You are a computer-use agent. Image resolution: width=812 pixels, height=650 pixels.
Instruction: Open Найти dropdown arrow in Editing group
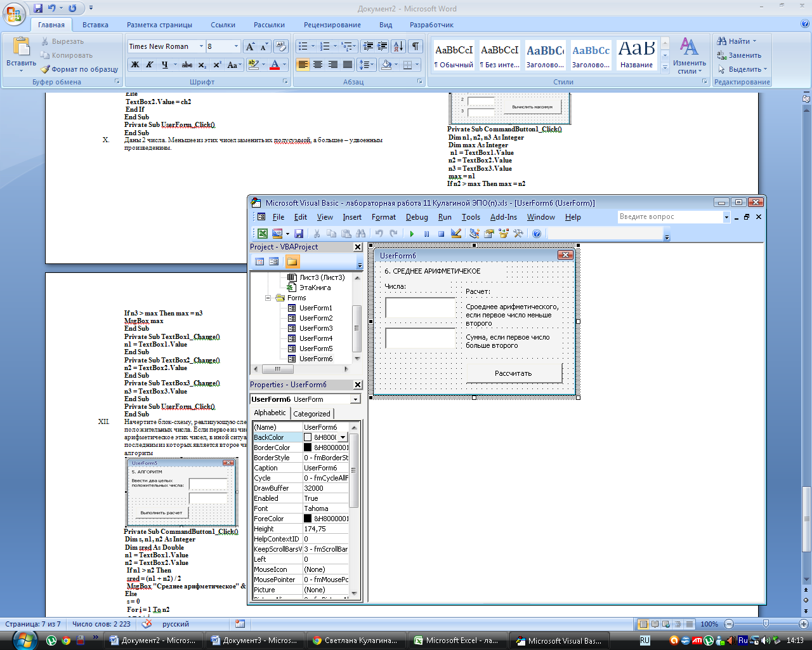click(x=754, y=41)
